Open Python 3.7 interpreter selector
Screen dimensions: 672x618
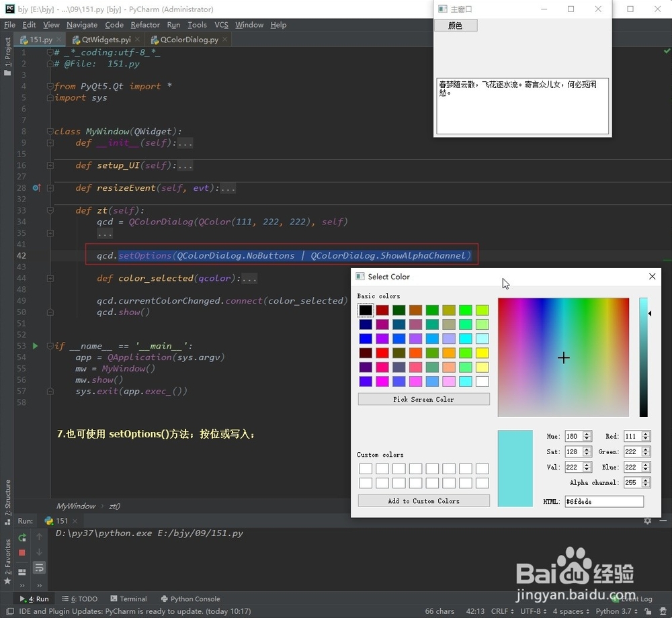point(617,611)
